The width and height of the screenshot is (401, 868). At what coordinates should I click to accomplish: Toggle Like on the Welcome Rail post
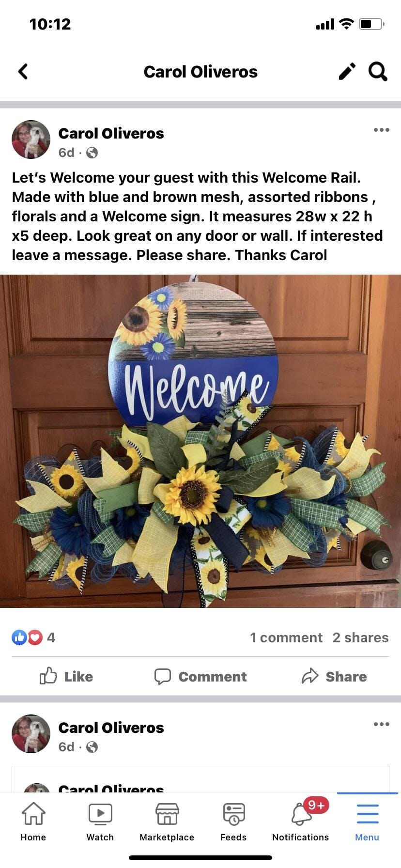[66, 676]
